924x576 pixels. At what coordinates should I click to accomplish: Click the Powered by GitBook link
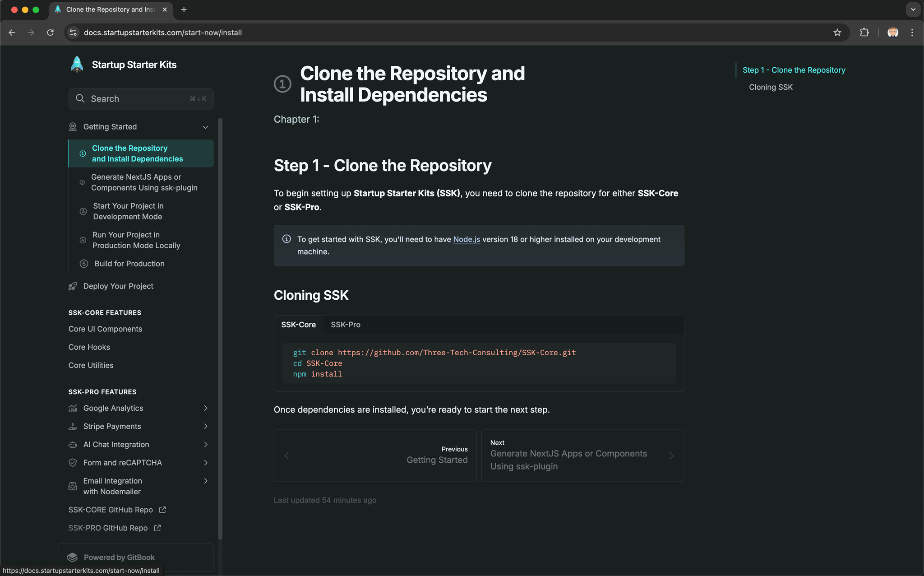click(x=135, y=557)
